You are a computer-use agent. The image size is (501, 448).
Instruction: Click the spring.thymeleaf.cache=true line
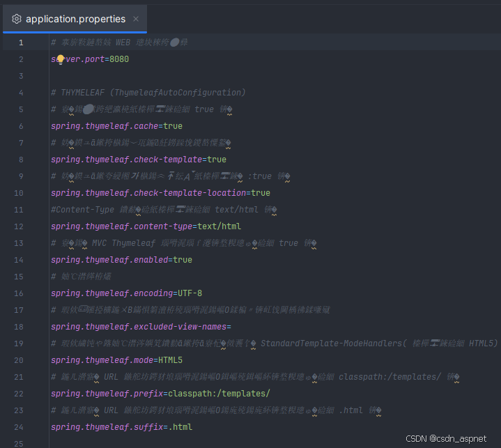coord(116,126)
